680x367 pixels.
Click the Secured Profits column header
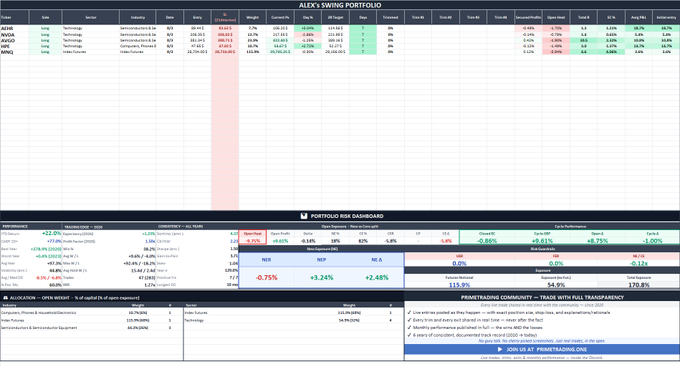coord(528,17)
